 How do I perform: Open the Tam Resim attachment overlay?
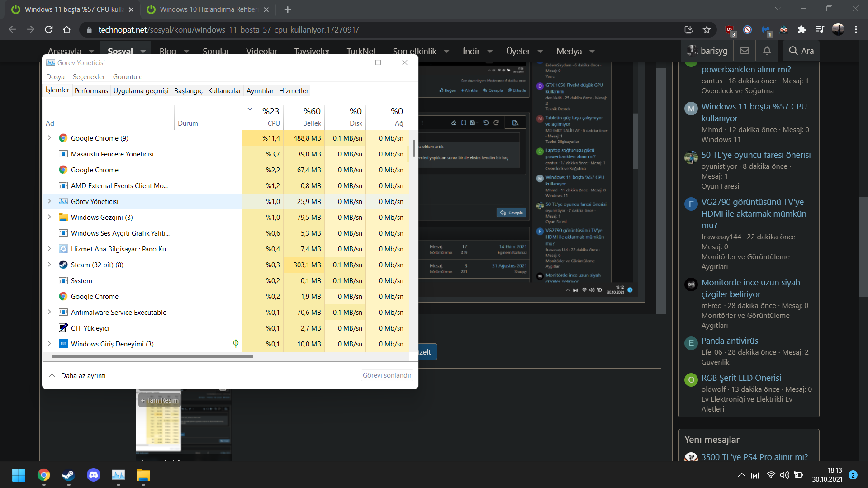(x=159, y=400)
